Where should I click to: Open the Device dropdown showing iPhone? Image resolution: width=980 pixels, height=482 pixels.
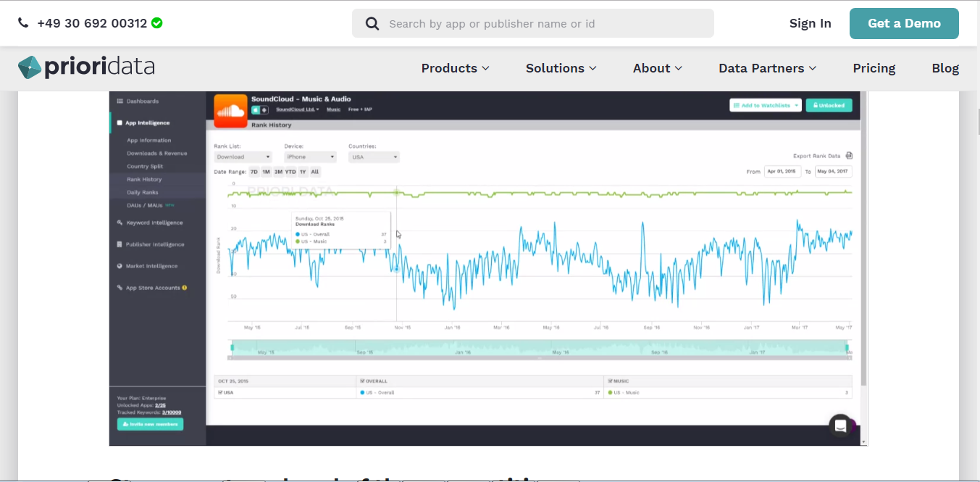(x=310, y=157)
